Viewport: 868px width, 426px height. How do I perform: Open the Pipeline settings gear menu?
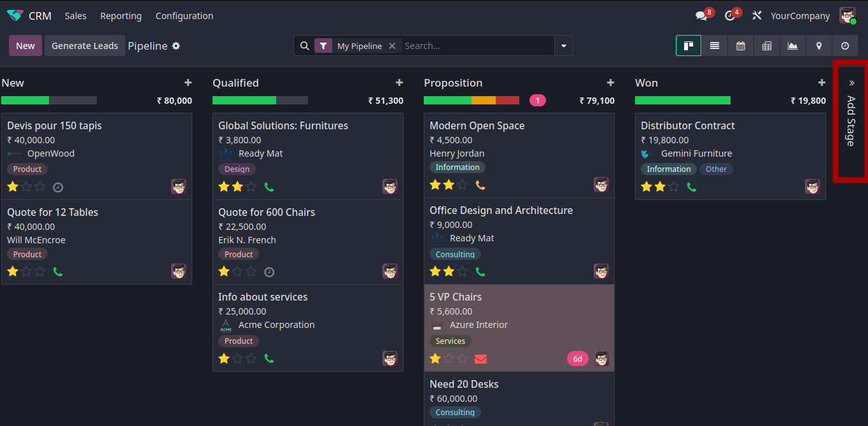(176, 46)
